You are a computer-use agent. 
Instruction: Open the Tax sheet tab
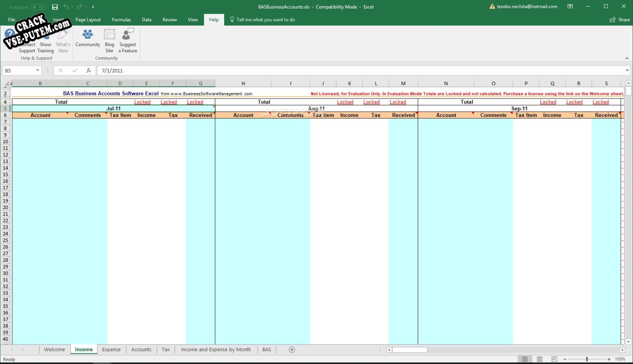click(166, 350)
